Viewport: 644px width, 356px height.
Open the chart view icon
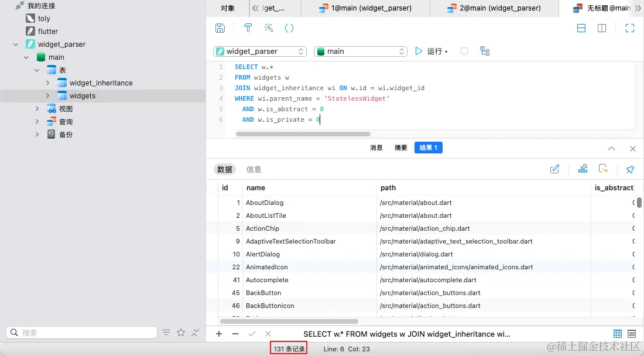[583, 169]
